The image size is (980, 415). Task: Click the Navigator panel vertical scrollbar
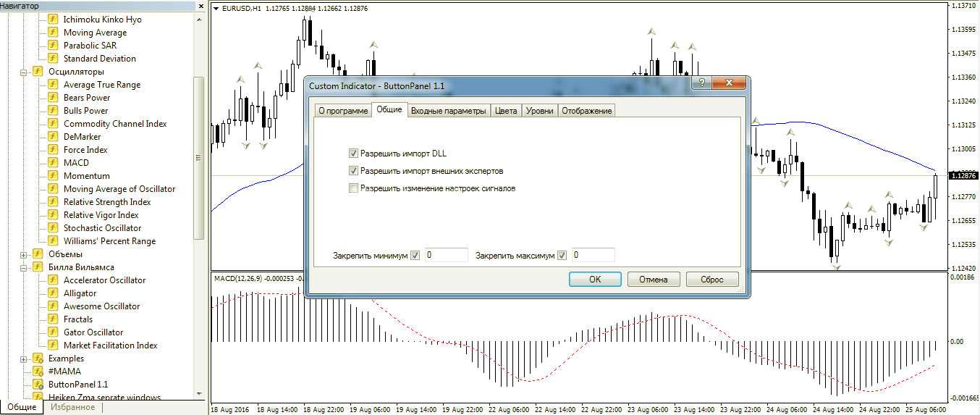[198, 157]
